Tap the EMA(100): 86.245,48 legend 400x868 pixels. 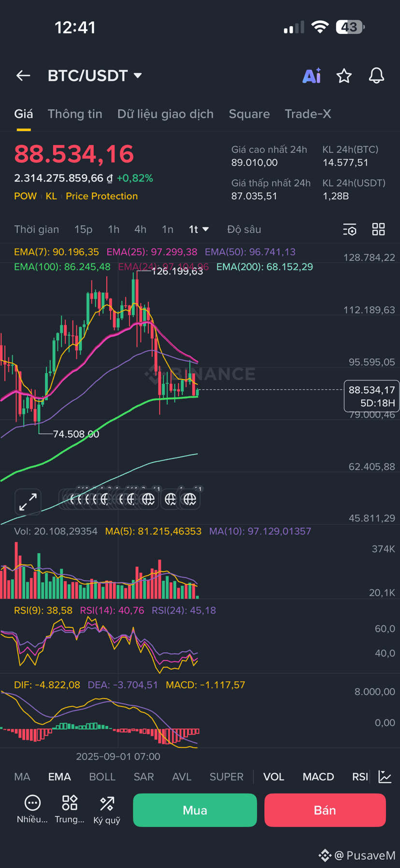click(x=62, y=267)
